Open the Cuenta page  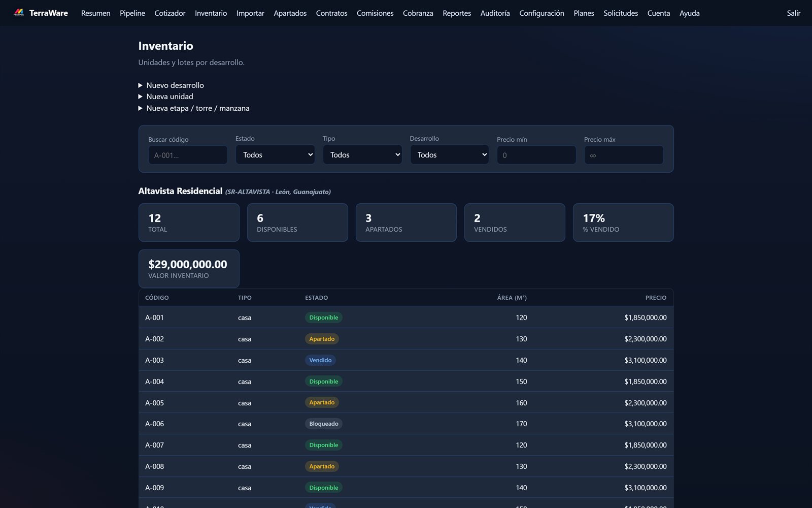(x=659, y=13)
